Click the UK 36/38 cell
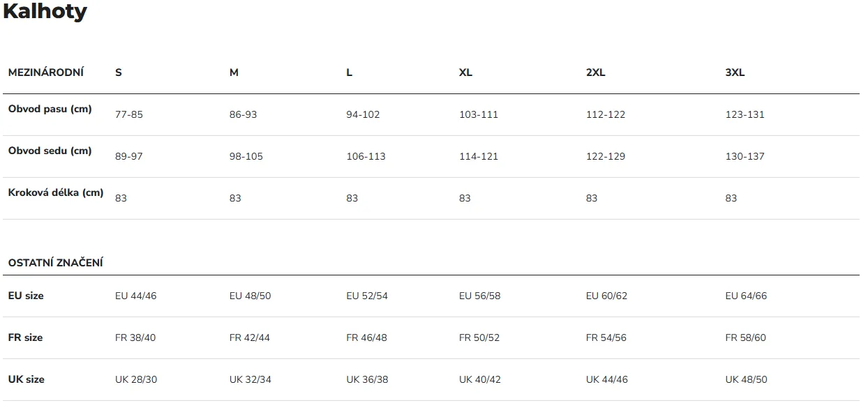Screen dimensions: 868x410 point(367,379)
